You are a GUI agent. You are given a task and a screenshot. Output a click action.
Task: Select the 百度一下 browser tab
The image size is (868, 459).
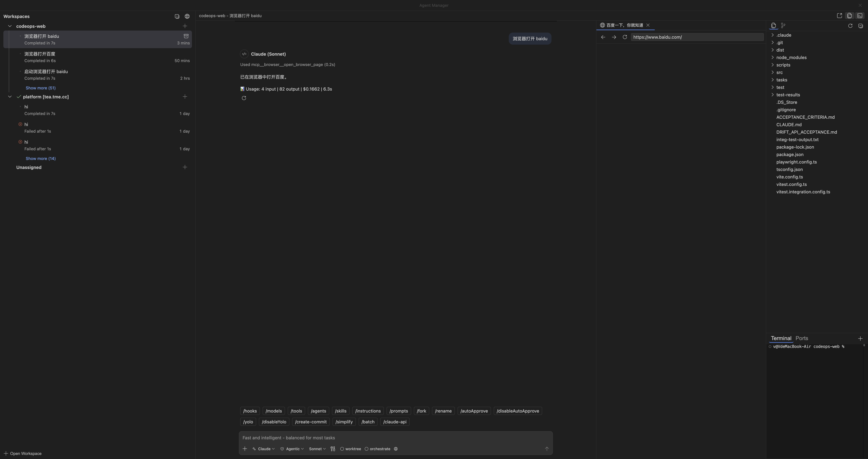625,25
